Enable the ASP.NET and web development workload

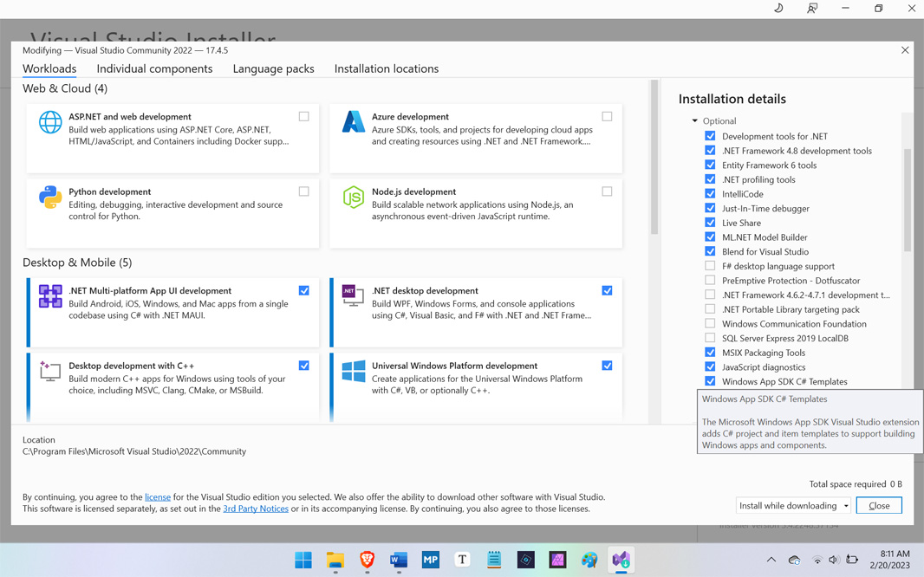click(x=303, y=116)
